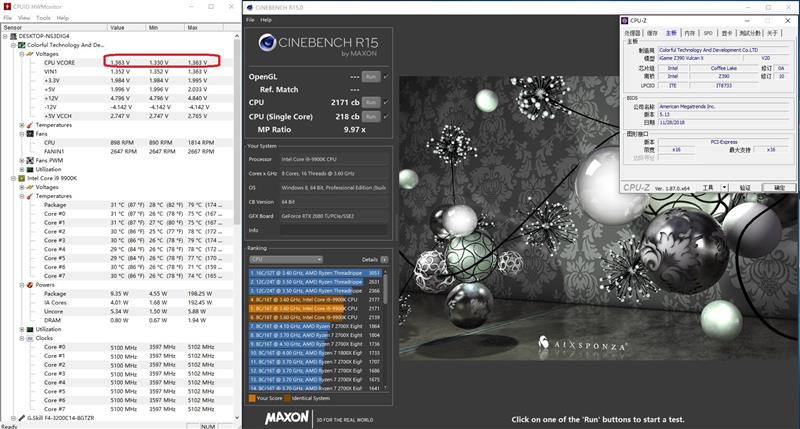800x429 pixels.
Task: Click the CPUID HWMonitor title bar icon
Action: click(7, 7)
